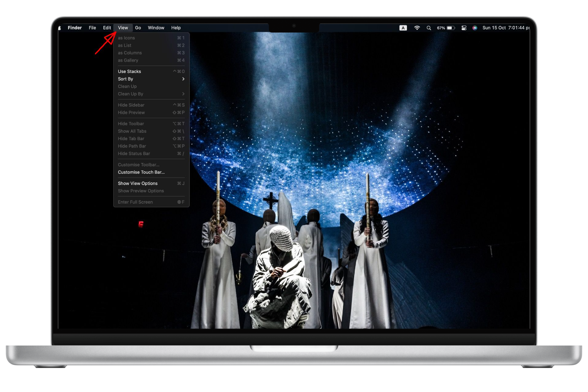Screen dimensions: 588x392
Task: Close the open View menu
Action: 123,28
